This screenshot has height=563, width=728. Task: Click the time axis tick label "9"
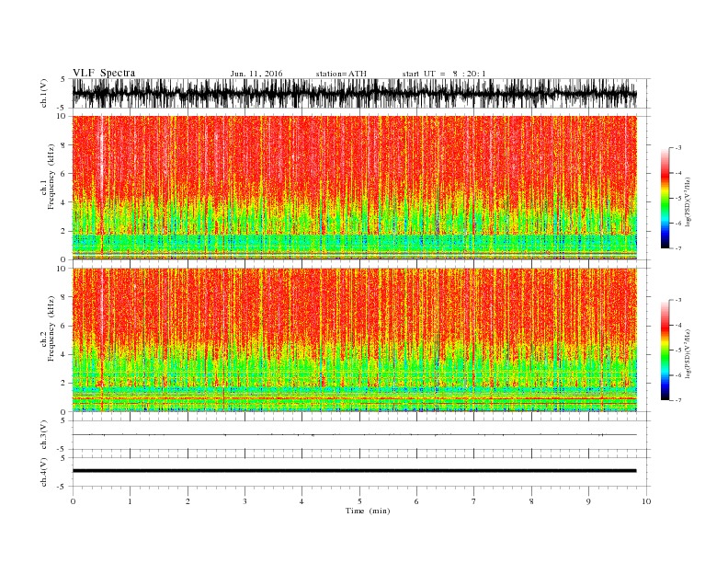point(588,501)
